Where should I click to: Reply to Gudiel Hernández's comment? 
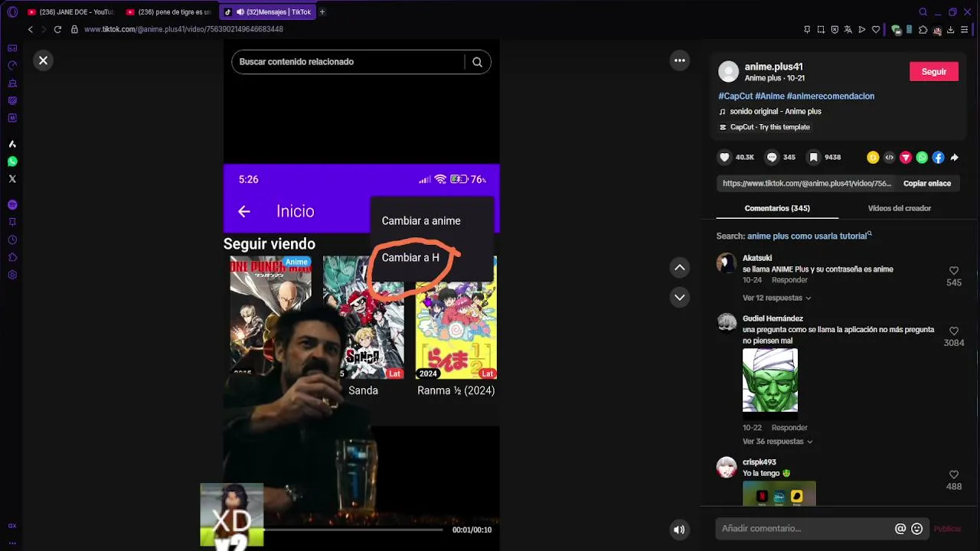[789, 428]
